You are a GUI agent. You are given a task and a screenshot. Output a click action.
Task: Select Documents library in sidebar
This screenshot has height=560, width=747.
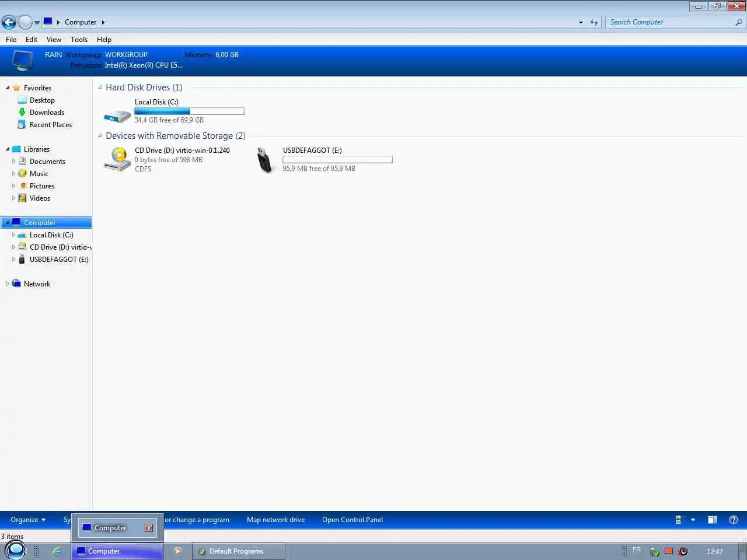[x=47, y=162]
